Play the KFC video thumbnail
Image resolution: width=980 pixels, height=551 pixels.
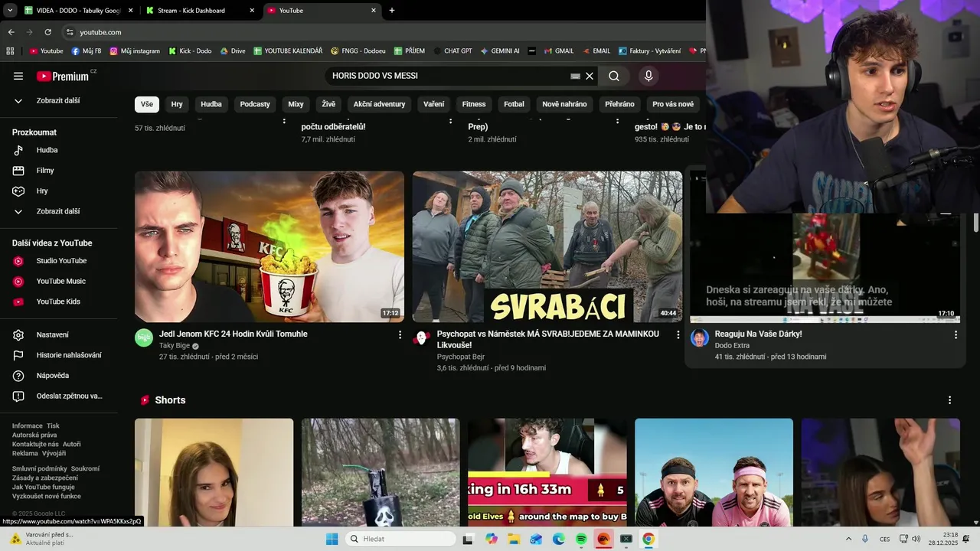coord(269,246)
